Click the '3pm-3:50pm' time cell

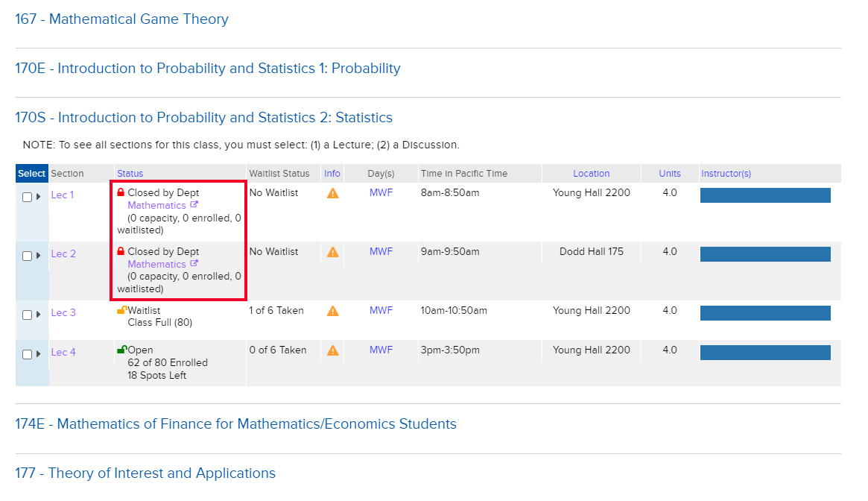coord(450,350)
